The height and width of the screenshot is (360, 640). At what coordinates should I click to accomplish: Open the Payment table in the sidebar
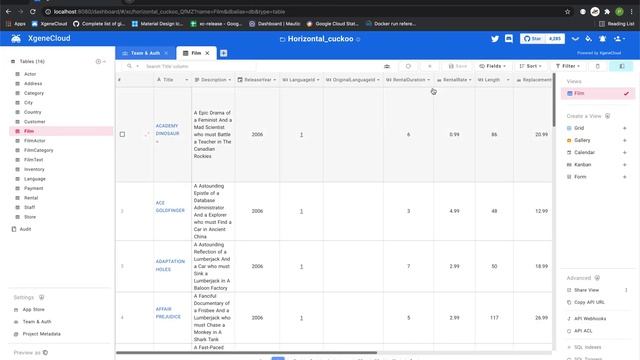click(33, 189)
